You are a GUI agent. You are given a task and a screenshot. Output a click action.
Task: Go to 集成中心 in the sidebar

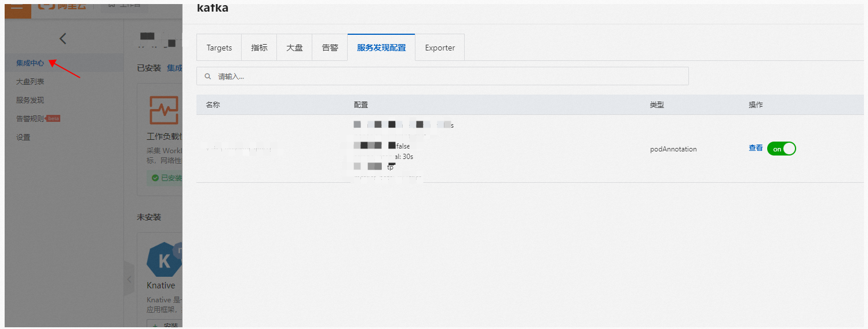(30, 63)
